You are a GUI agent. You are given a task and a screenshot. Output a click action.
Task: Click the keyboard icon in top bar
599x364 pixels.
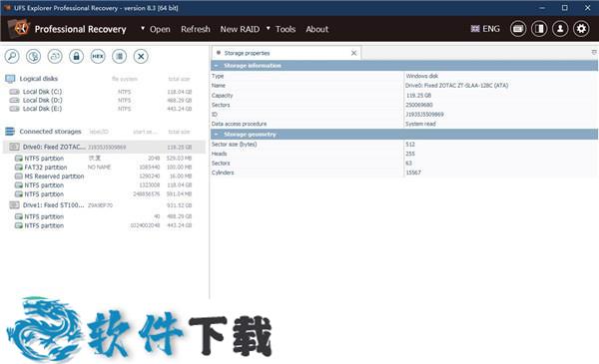coord(518,29)
